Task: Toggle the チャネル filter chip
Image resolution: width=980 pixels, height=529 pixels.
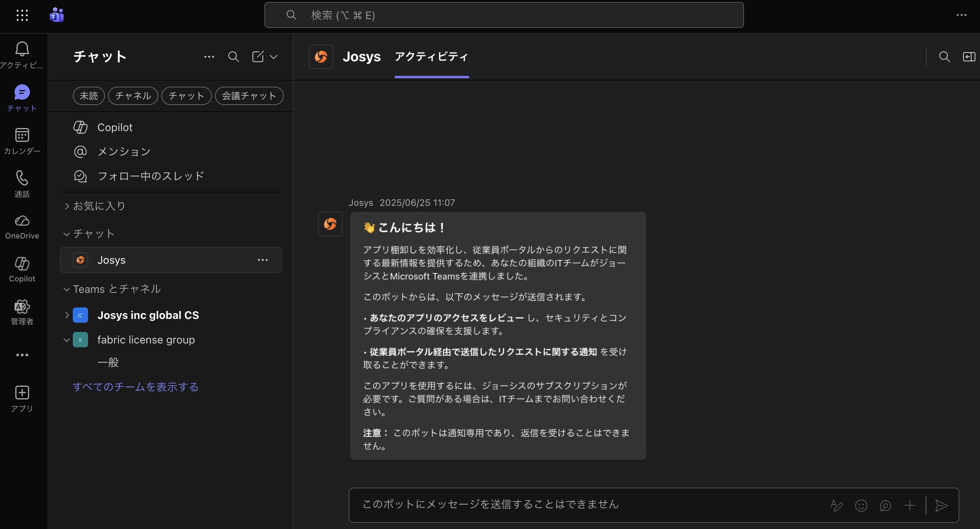Action: coord(133,96)
